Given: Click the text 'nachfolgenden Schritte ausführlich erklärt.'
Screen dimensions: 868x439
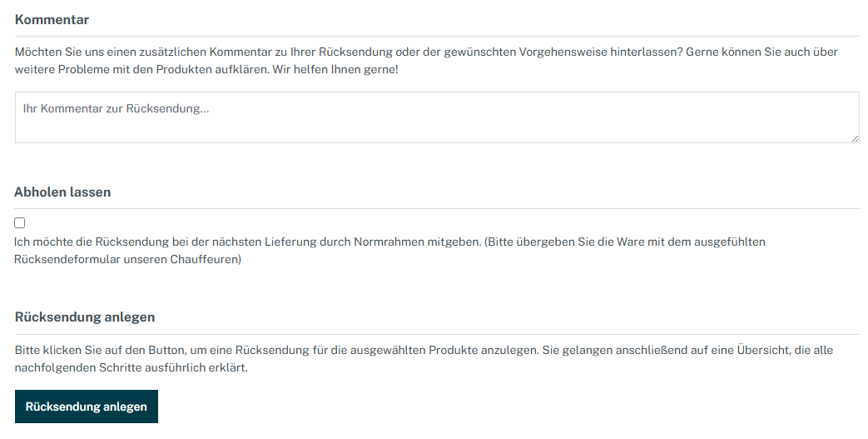Looking at the screenshot, I should [x=131, y=367].
